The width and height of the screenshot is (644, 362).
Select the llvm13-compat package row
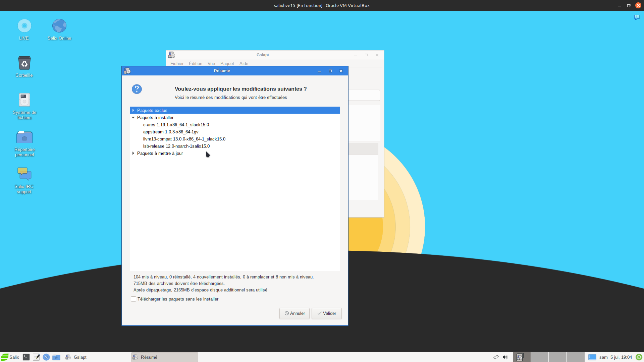184,139
